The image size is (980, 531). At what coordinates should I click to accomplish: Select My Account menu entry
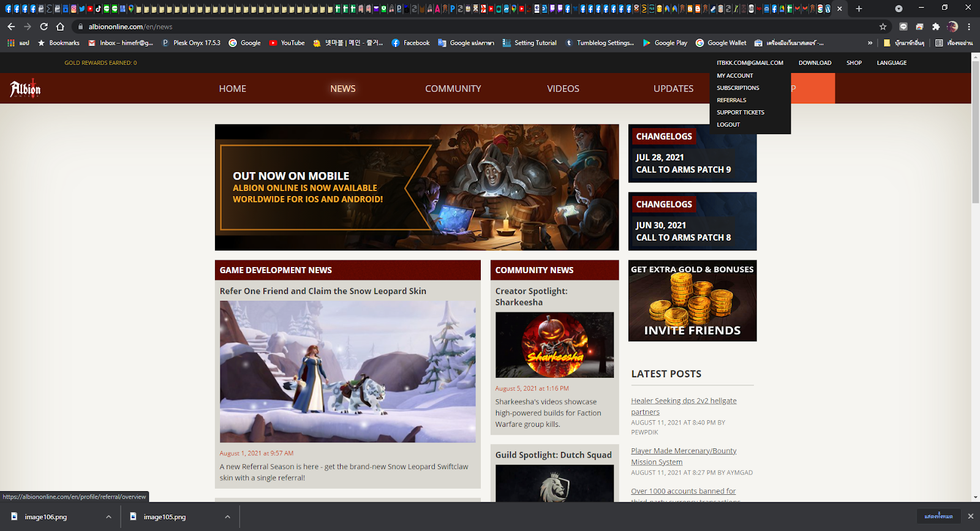(x=735, y=75)
